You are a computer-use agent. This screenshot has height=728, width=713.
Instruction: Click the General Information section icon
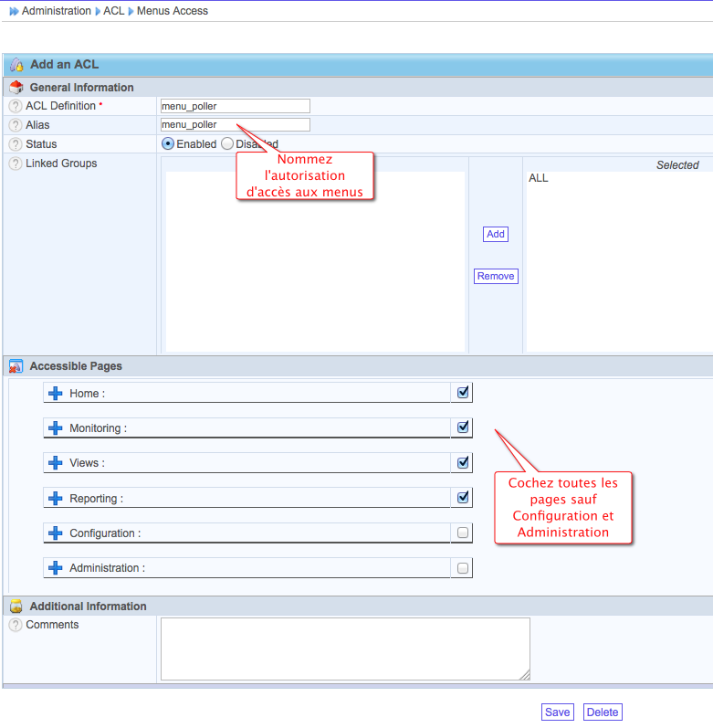pos(16,88)
